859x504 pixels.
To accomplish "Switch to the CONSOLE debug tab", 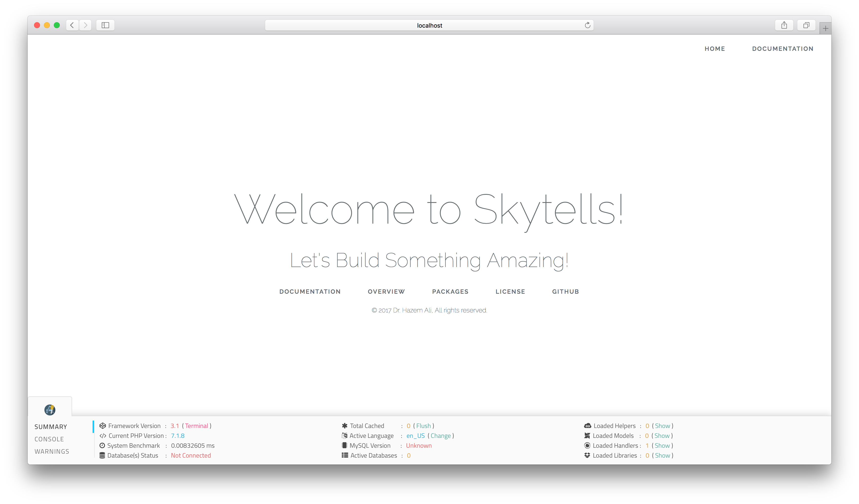I will 49,439.
